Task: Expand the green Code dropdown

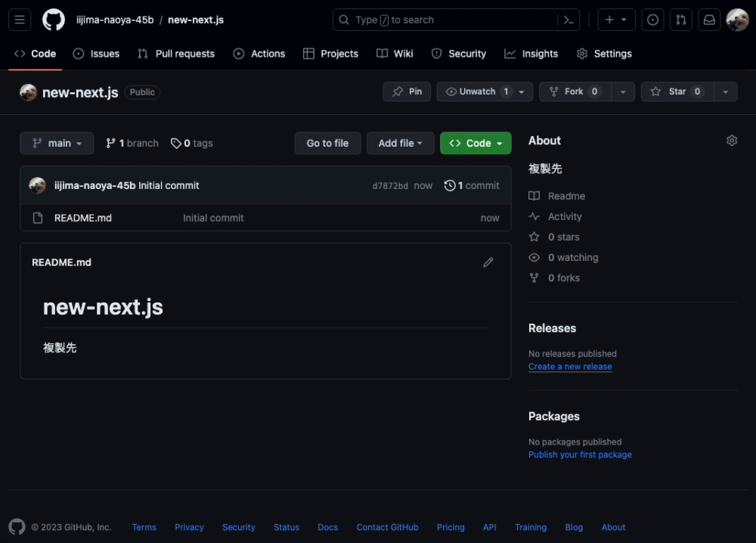Action: click(x=475, y=143)
